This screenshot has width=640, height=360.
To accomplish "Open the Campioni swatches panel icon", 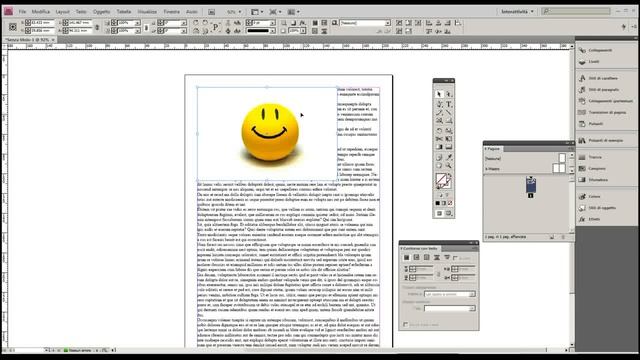I will (x=582, y=168).
